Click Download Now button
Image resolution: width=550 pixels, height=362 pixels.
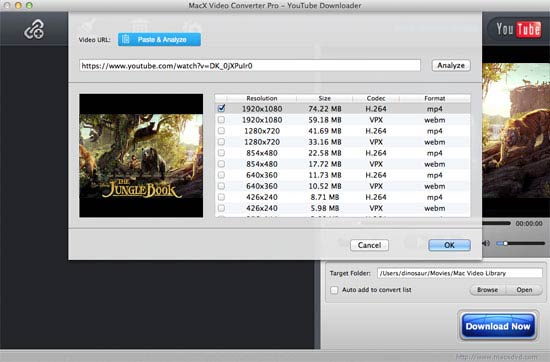[498, 326]
